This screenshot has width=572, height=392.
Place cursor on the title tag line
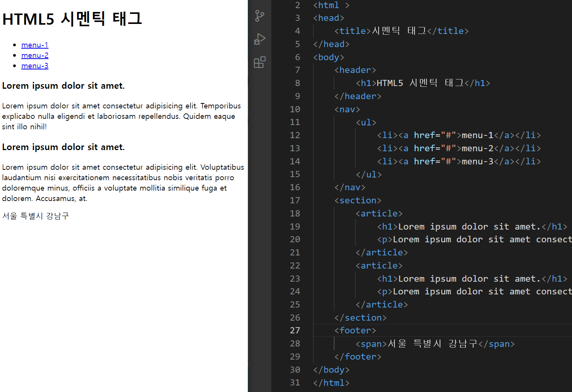[401, 31]
